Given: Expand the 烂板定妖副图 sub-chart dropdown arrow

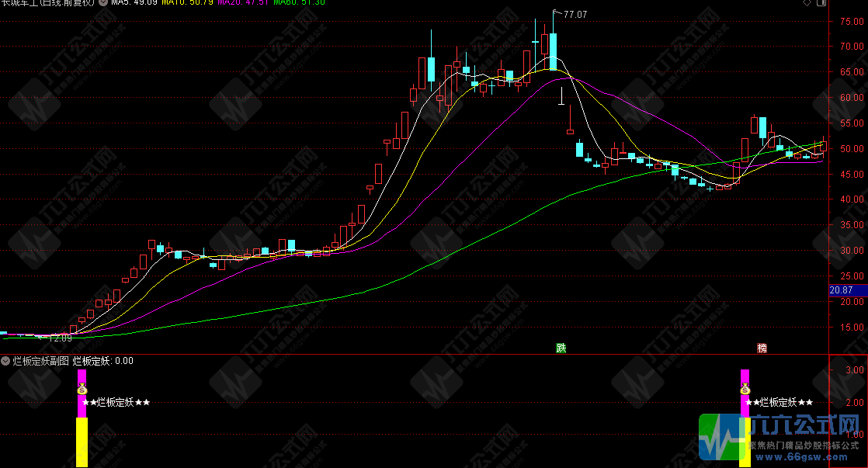Looking at the screenshot, I should coord(5,361).
